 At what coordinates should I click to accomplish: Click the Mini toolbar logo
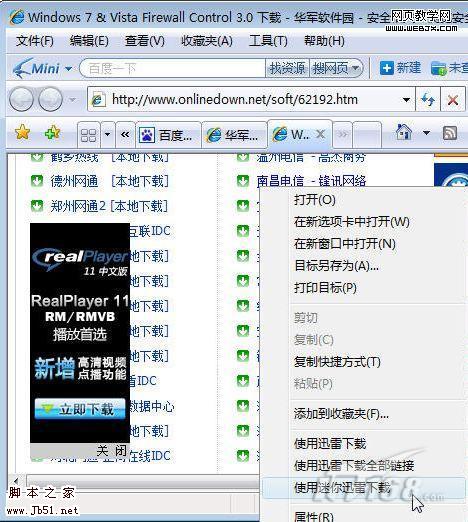tap(36, 68)
